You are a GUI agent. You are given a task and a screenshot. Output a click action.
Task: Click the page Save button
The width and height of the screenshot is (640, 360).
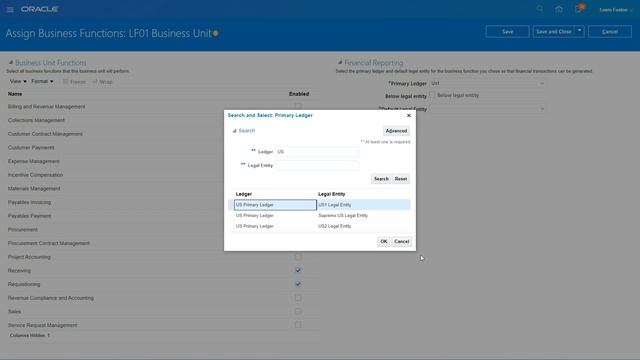(507, 31)
